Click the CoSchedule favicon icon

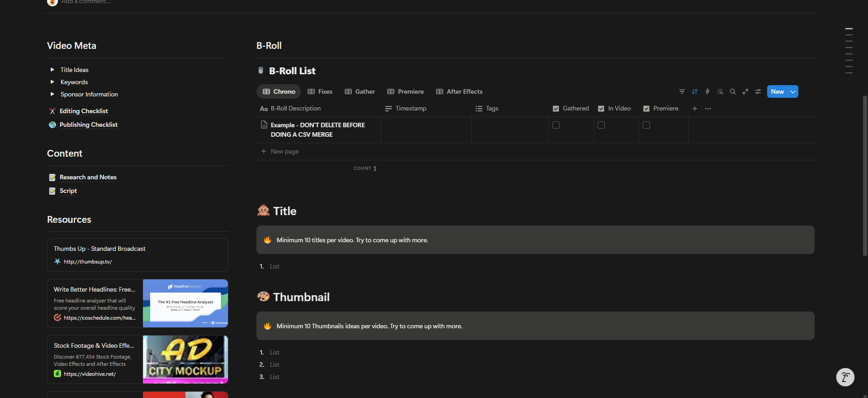57,317
